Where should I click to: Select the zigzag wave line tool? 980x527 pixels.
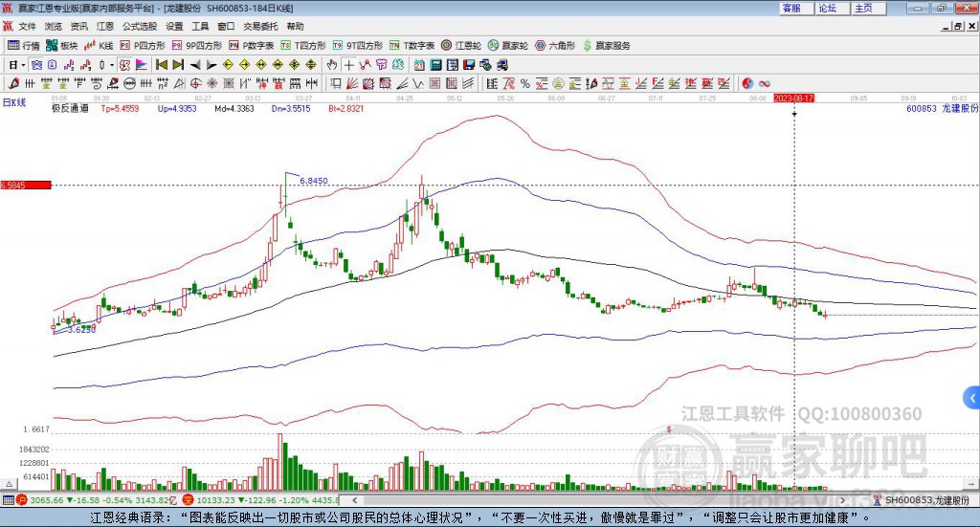click(418, 83)
